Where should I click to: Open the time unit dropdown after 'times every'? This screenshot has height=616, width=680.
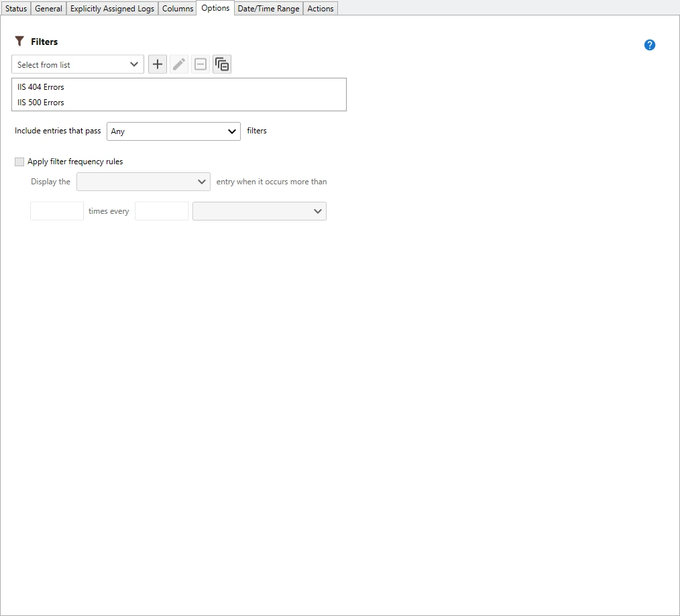pyautogui.click(x=259, y=211)
